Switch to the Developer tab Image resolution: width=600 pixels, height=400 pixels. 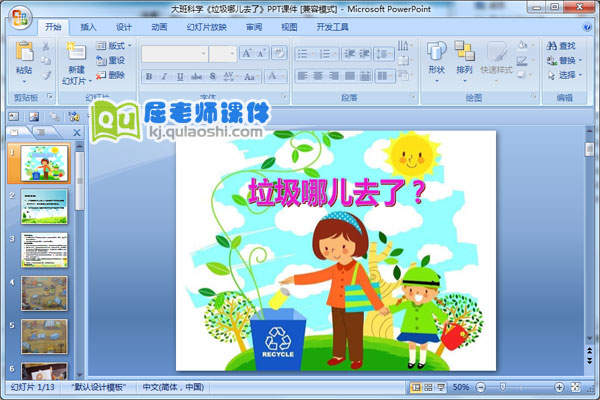332,27
